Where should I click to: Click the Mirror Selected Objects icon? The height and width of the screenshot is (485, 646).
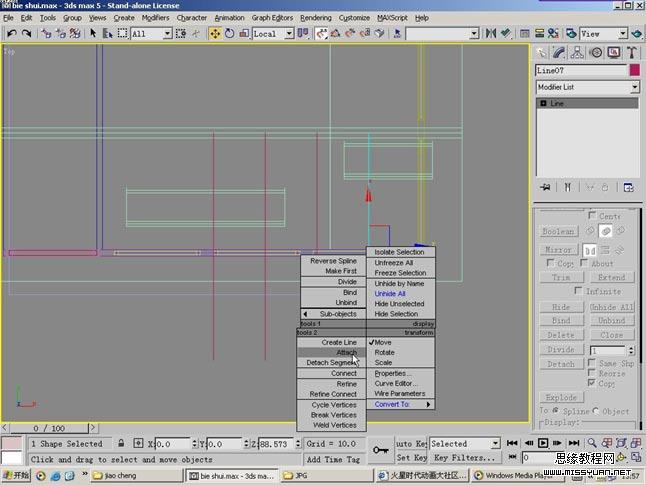[x=491, y=33]
